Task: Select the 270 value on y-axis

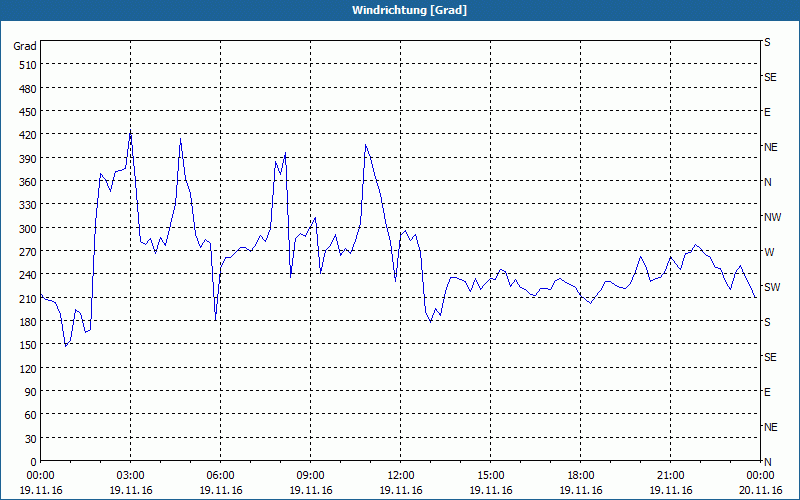Action: tap(25, 252)
